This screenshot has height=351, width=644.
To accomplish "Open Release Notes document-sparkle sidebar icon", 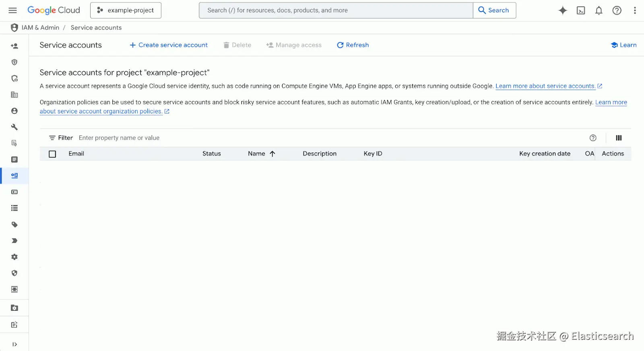I will 14,325.
